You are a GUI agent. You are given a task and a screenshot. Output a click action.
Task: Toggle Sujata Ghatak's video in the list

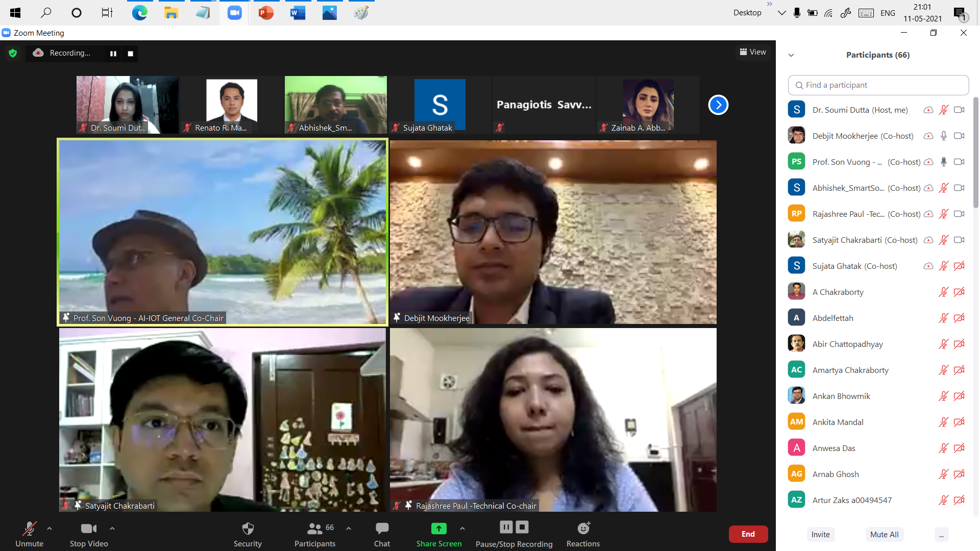960,266
